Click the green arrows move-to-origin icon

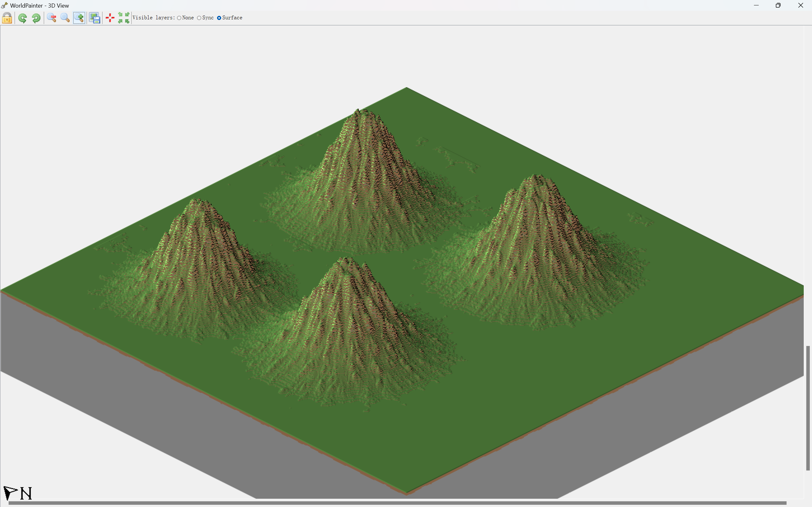point(123,18)
